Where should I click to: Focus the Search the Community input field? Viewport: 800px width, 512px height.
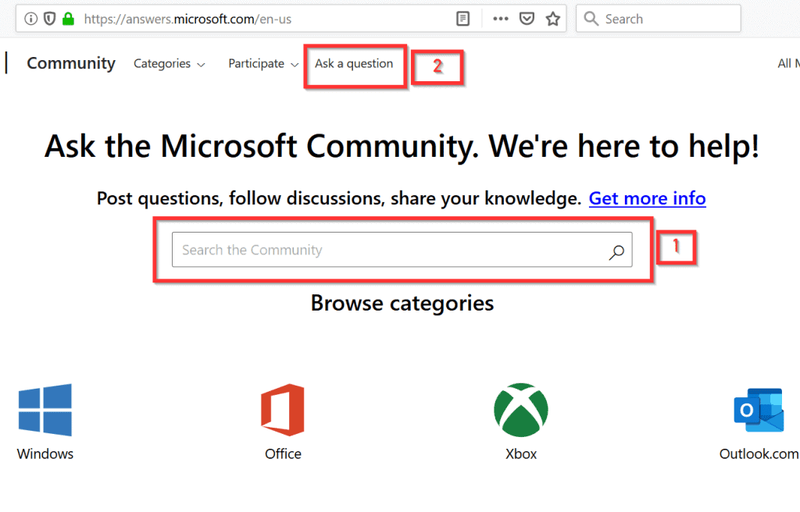402,250
